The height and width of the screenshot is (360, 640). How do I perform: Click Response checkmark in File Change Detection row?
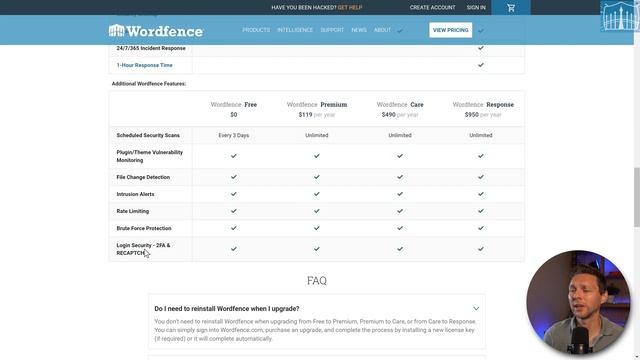pyautogui.click(x=481, y=177)
